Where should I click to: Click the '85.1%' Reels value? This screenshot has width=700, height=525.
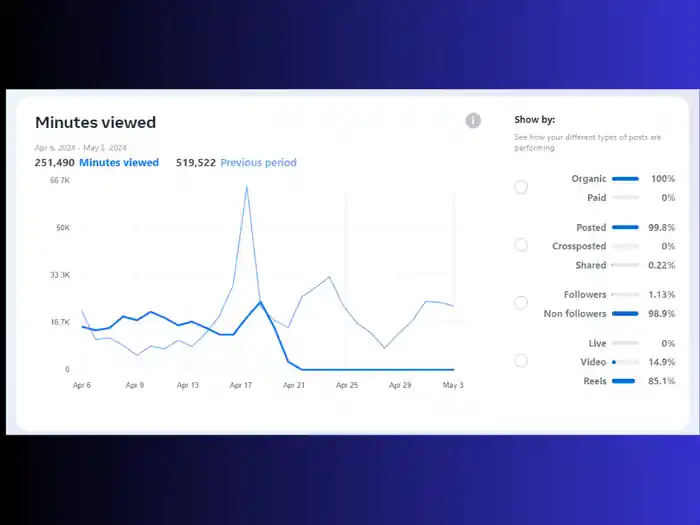662,381
